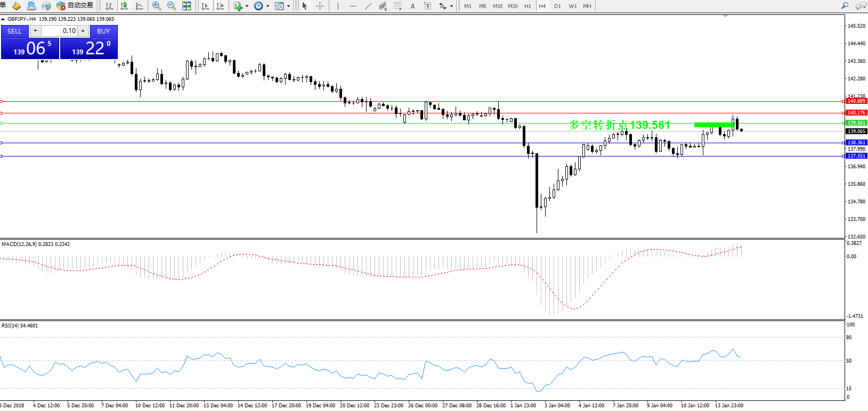Switch chart to candlestick mode

coord(124,6)
